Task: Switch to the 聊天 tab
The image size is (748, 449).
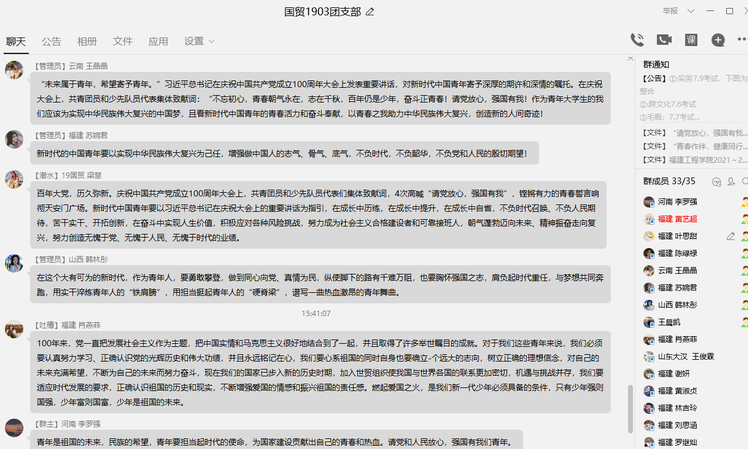Action: tap(16, 42)
